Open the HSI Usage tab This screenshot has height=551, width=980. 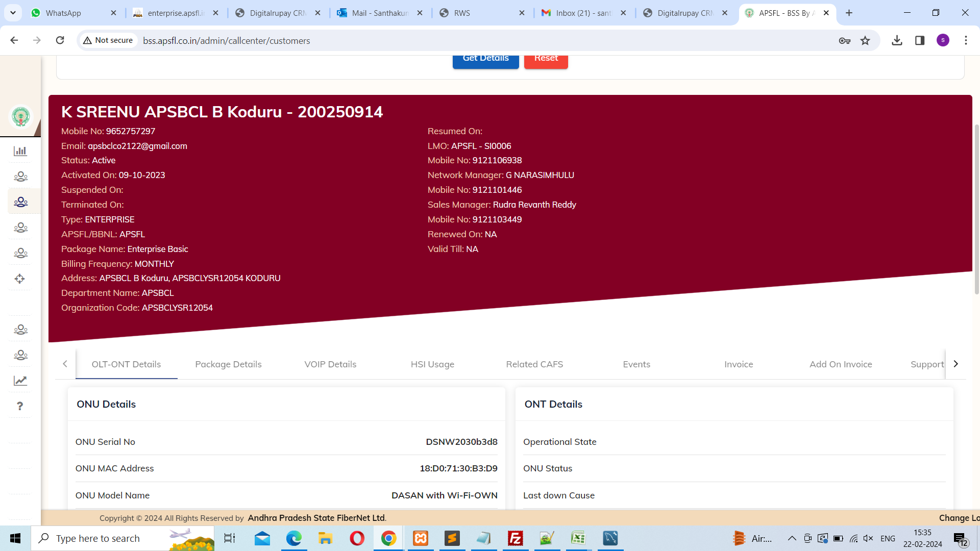coord(432,364)
